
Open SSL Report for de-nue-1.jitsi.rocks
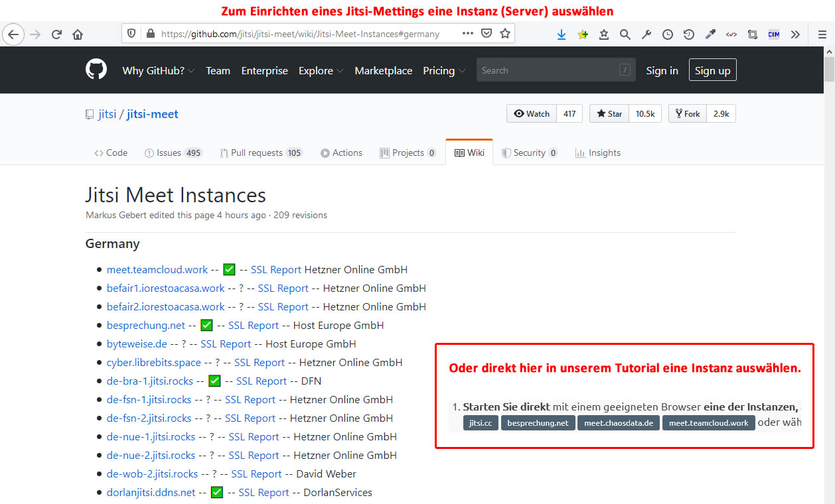(x=254, y=437)
